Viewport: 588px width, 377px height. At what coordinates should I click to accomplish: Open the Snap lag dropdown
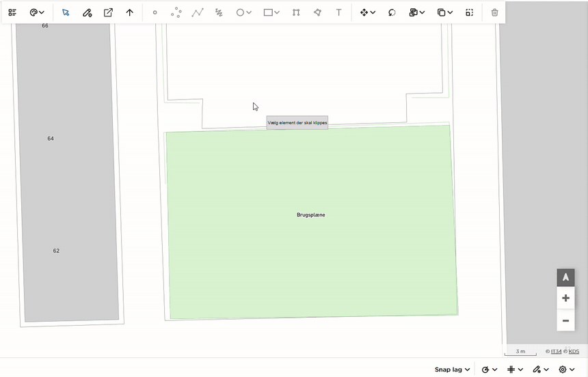coord(452,369)
